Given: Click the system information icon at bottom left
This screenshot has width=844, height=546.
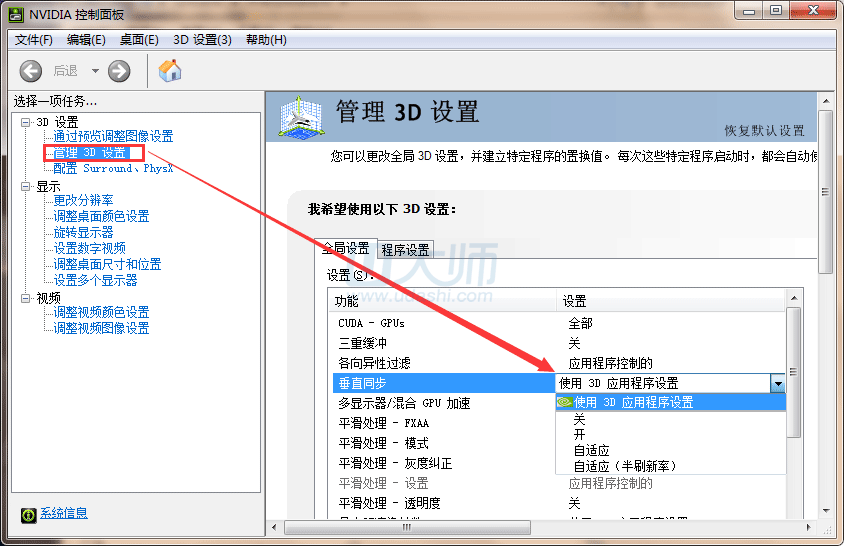Looking at the screenshot, I should pyautogui.click(x=28, y=514).
